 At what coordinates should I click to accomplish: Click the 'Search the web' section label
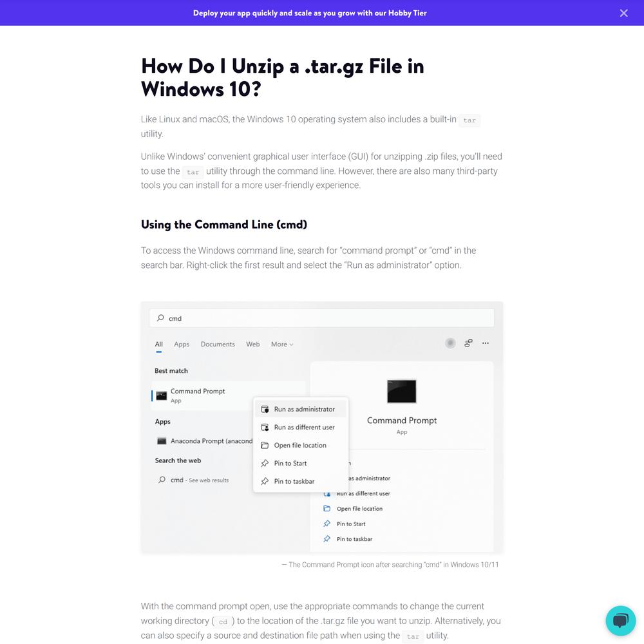[x=178, y=460]
